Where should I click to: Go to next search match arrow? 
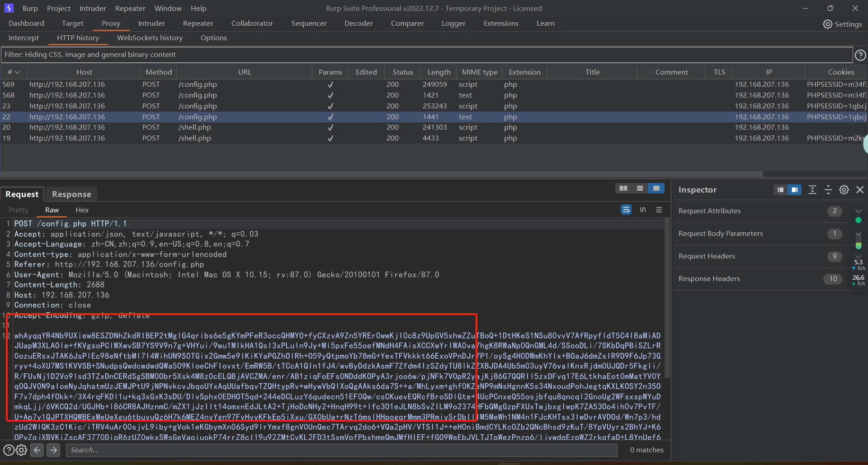pyautogui.click(x=53, y=450)
